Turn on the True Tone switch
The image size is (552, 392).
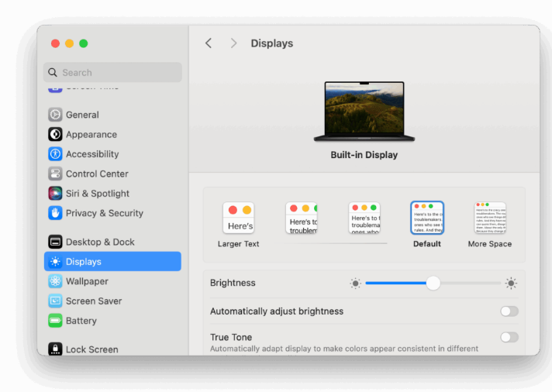pyautogui.click(x=509, y=337)
